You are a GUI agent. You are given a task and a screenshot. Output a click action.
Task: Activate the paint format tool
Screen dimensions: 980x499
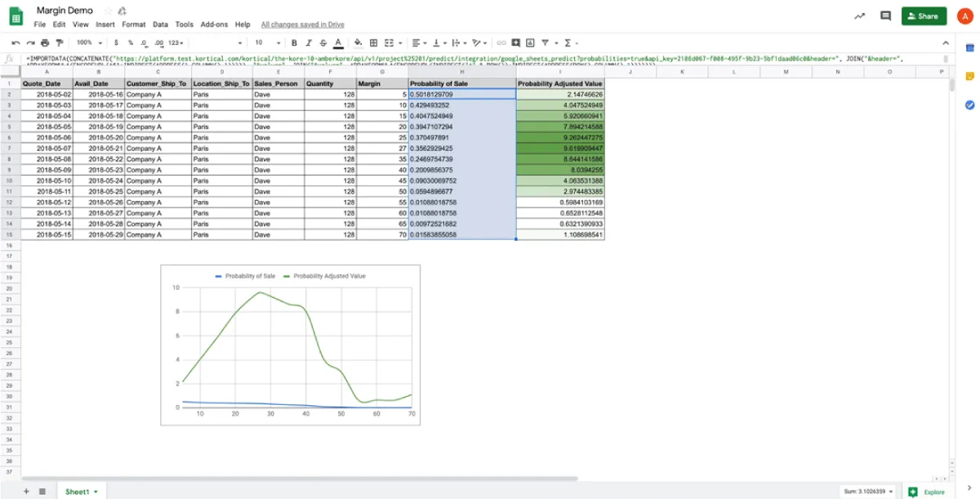click(59, 42)
